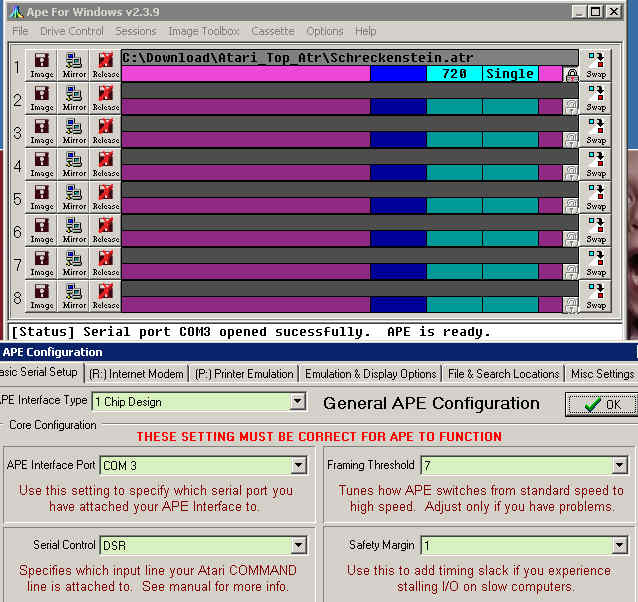Click the Mirror icon for drive 6
638x602 pixels.
[73, 230]
